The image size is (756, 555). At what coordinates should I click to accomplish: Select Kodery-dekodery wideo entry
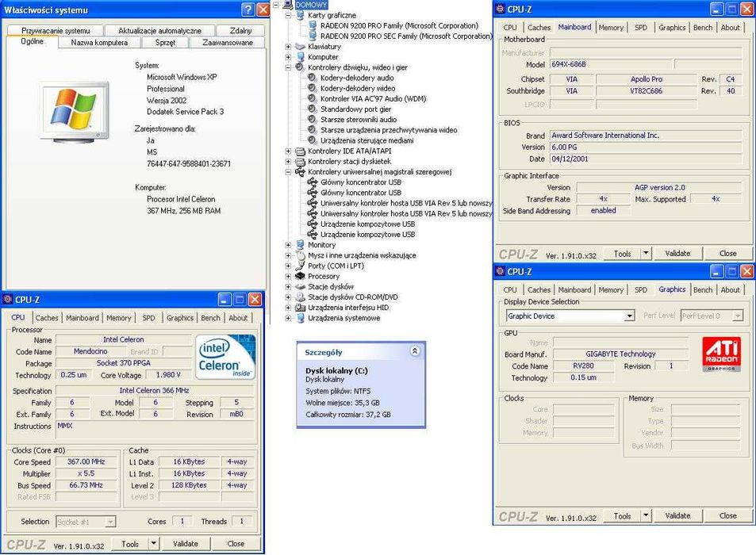coord(358,88)
